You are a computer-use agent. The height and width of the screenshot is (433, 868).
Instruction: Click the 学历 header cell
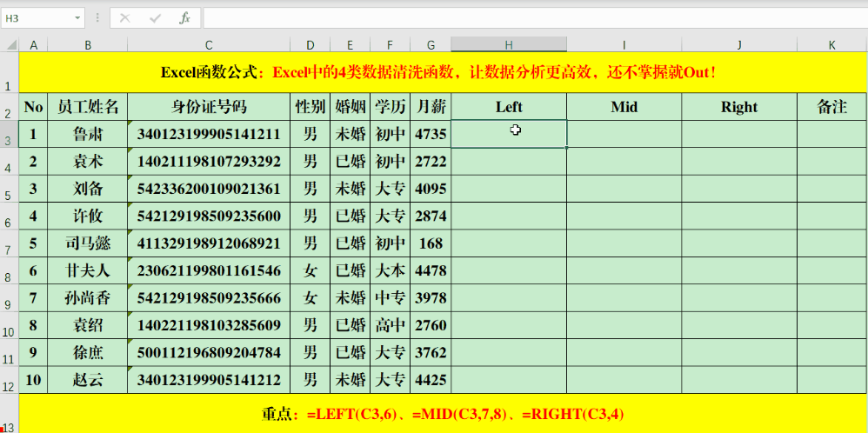391,107
